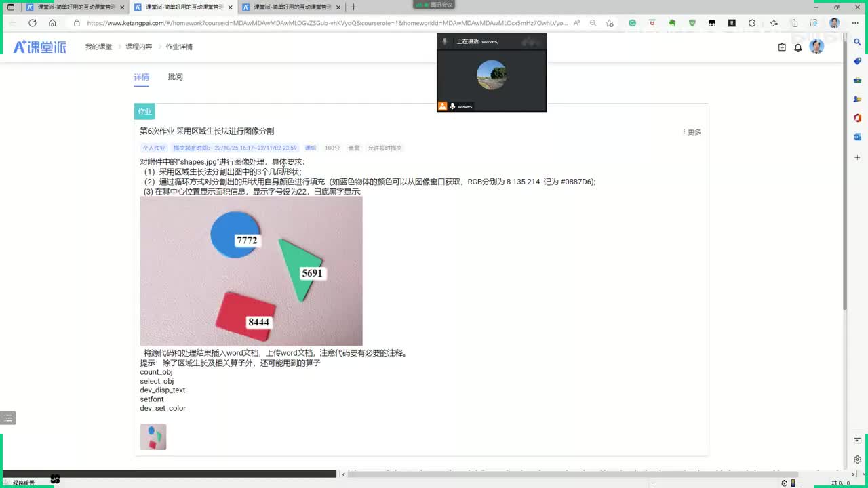Open the Evernote elephant extension
Image resolution: width=868 pixels, height=488 pixels.
pos(672,22)
